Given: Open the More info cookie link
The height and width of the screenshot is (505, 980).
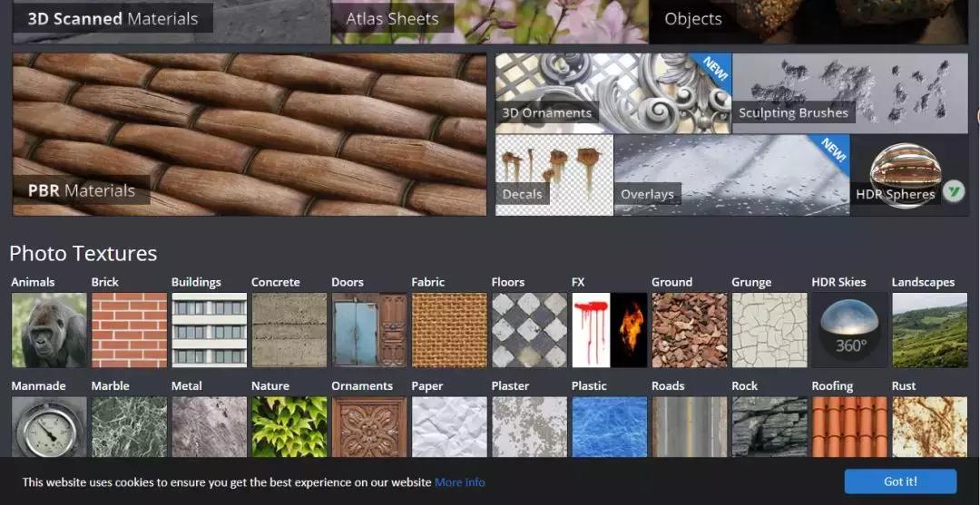Looking at the screenshot, I should click(459, 482).
